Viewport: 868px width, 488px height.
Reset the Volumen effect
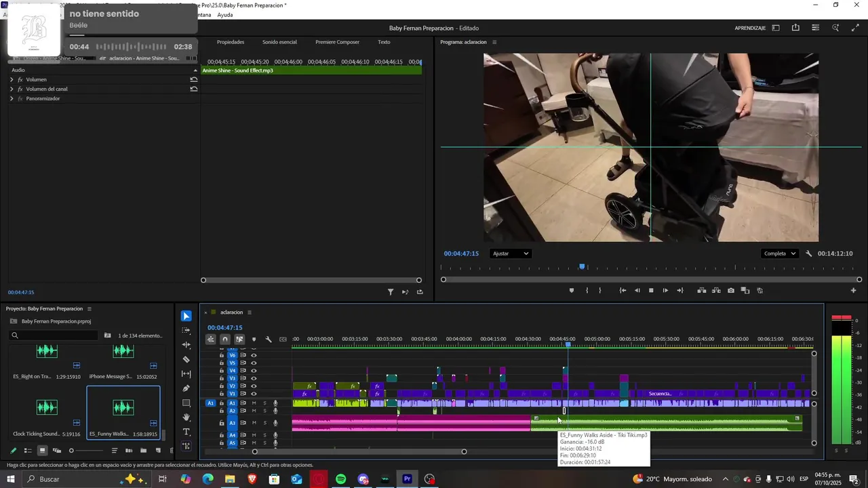point(194,79)
